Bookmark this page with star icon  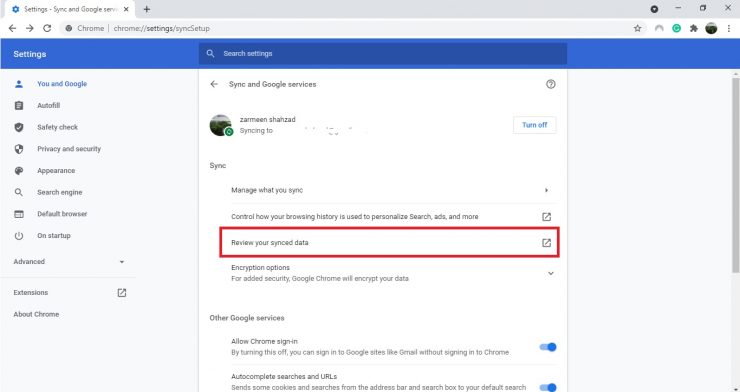tap(638, 28)
